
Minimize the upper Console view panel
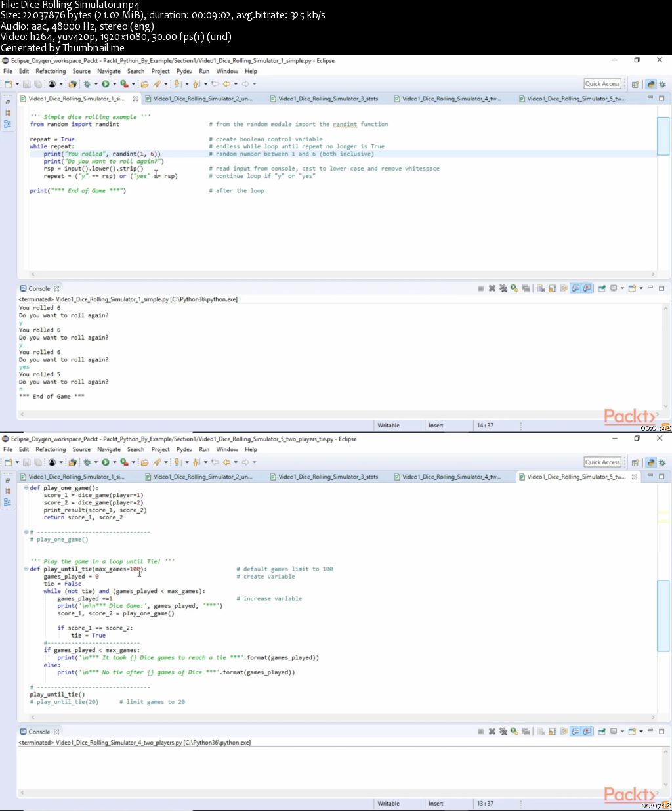(x=650, y=288)
